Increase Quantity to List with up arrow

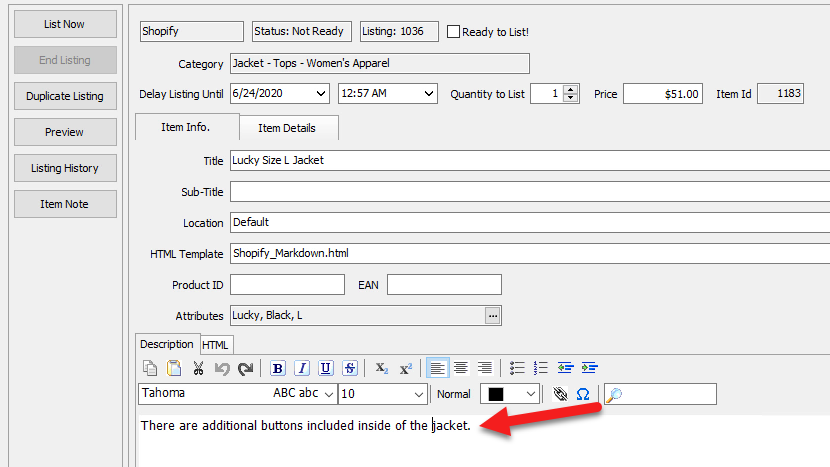click(x=570, y=89)
